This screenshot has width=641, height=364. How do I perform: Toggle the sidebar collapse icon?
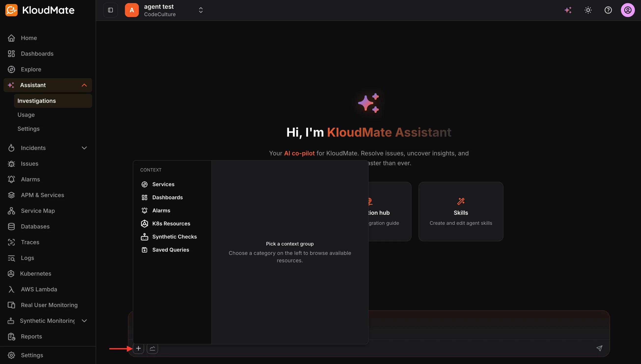coord(110,10)
